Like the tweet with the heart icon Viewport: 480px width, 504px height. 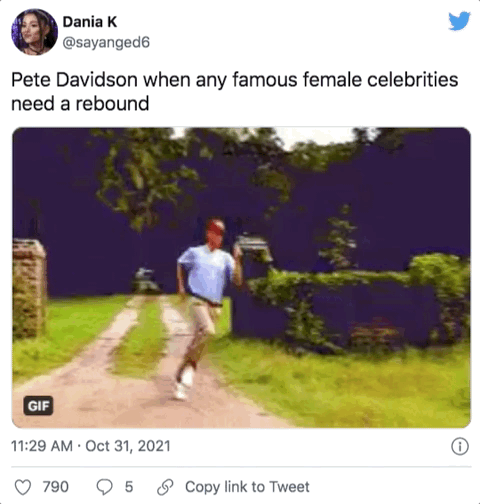click(x=23, y=487)
